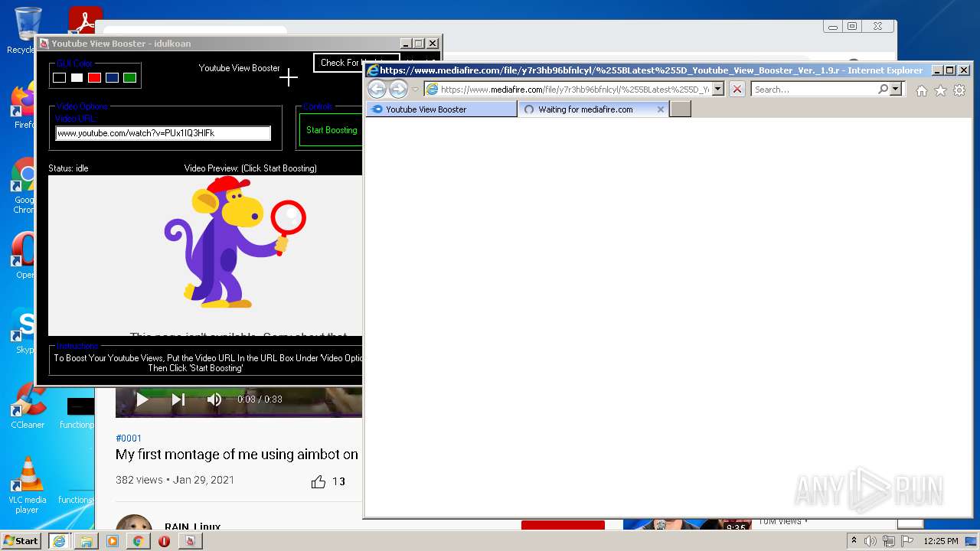Click the Video URL input field
Screen dimensions: 980x551
(x=163, y=133)
